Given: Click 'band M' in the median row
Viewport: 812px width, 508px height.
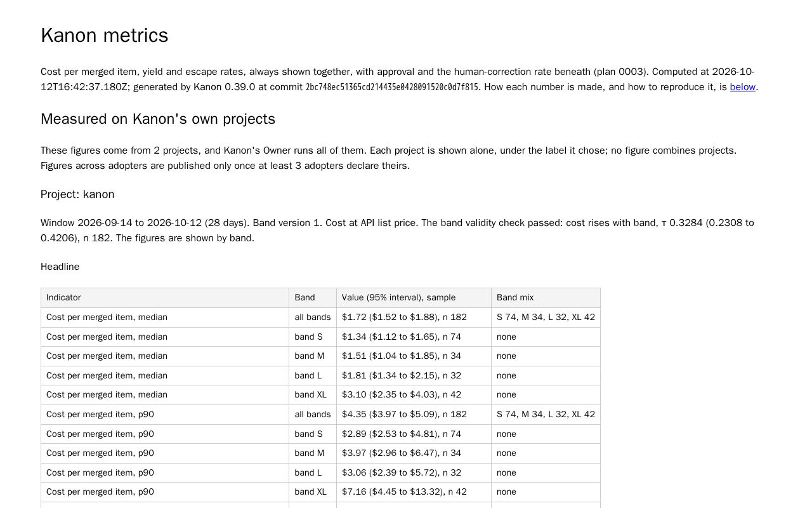Looking at the screenshot, I should point(313,356).
